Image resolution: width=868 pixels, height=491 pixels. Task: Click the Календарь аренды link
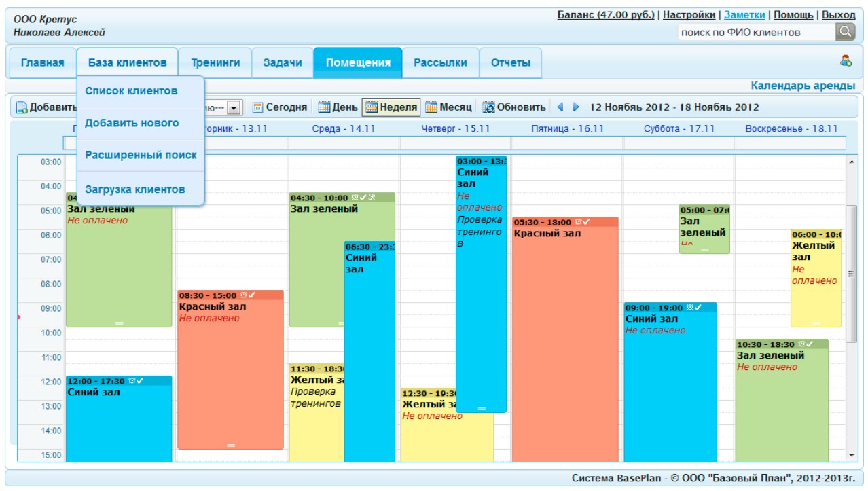coord(803,86)
